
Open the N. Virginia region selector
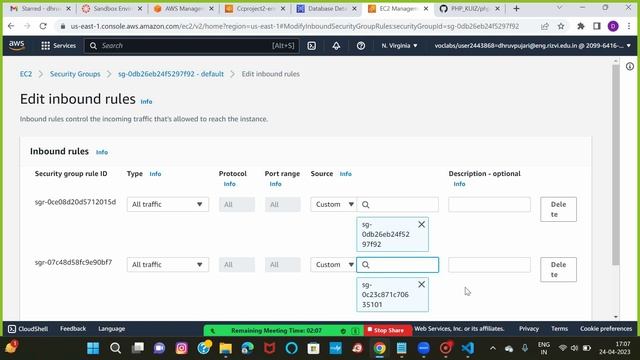pyautogui.click(x=399, y=46)
